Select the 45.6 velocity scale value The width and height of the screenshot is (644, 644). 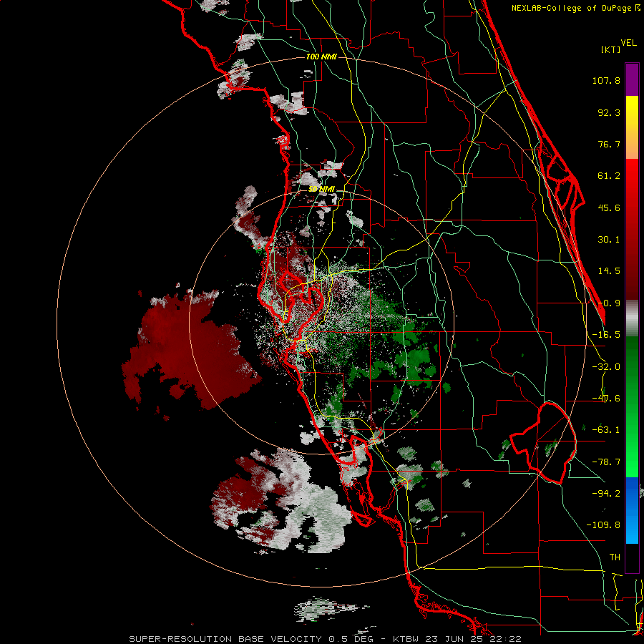609,208
